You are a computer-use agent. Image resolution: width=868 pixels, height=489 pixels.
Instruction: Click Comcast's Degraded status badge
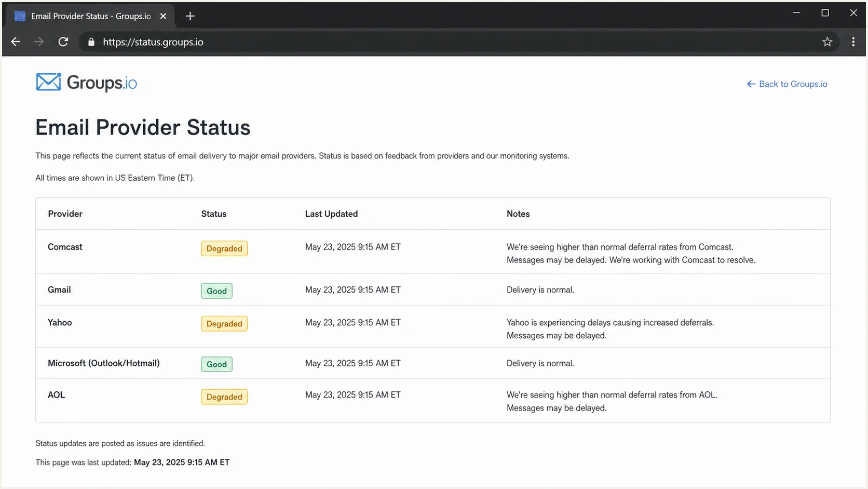tap(224, 248)
